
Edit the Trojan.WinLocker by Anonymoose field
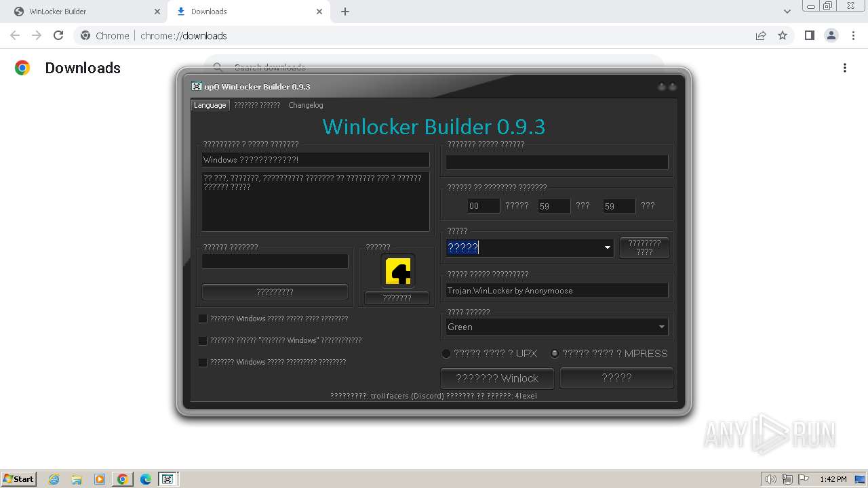557,291
